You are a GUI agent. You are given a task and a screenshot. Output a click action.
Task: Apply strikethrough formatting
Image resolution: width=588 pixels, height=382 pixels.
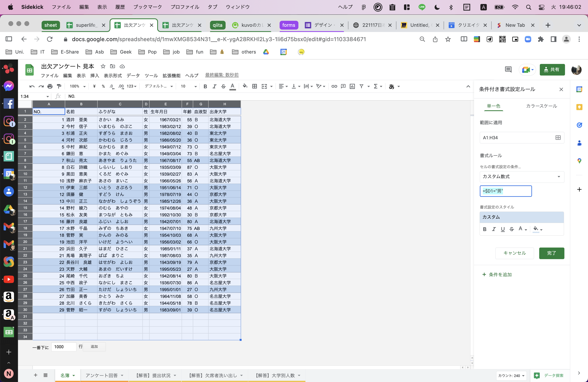pyautogui.click(x=223, y=86)
